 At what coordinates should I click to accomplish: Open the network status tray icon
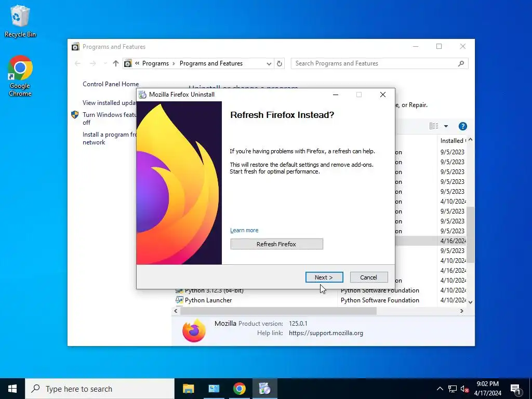[x=453, y=389]
